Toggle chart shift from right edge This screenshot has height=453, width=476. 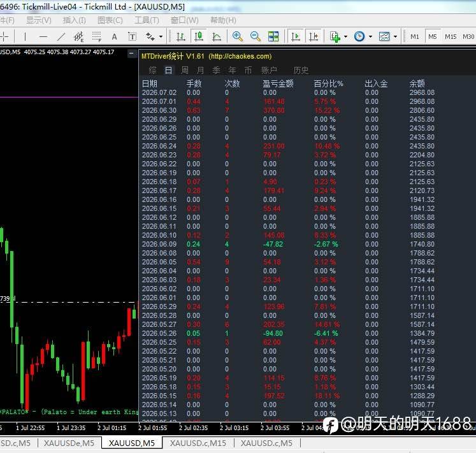[314, 37]
